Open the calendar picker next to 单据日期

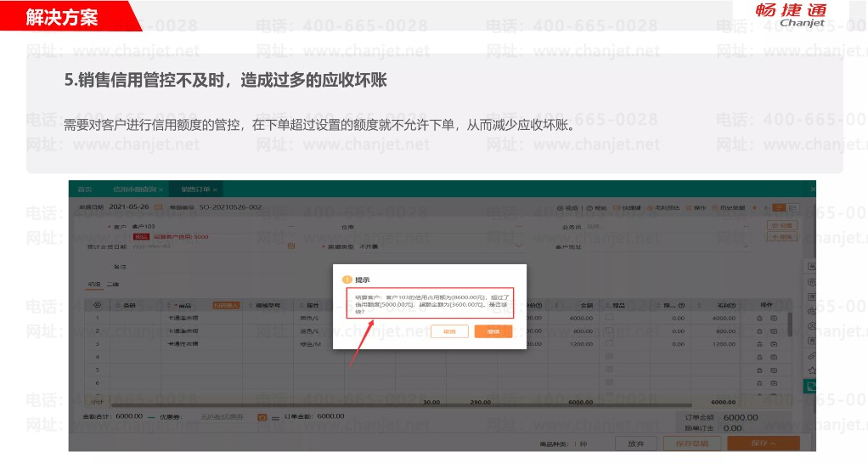[x=158, y=207]
